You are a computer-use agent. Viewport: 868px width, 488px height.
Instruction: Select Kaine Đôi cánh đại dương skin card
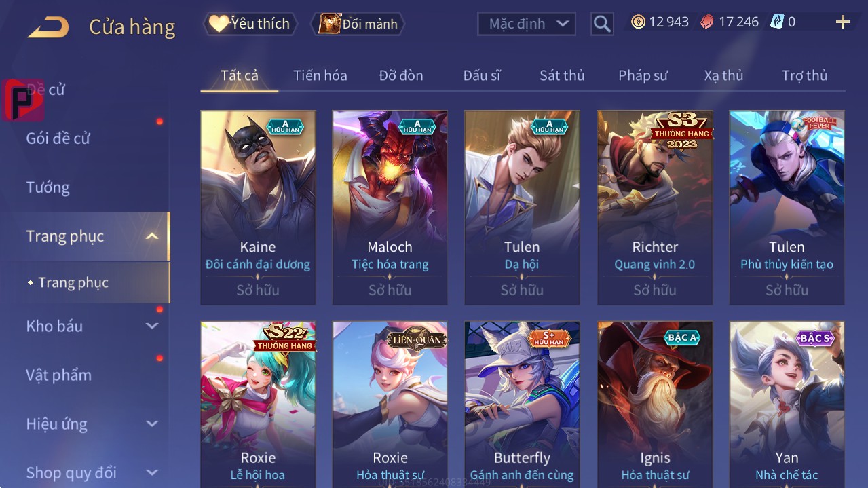pyautogui.click(x=258, y=208)
